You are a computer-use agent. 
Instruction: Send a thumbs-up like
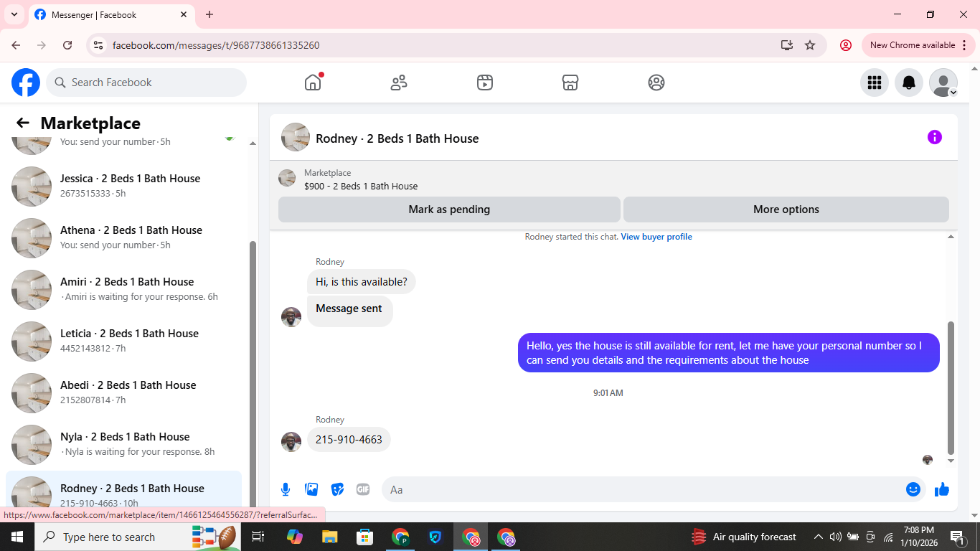click(x=942, y=489)
